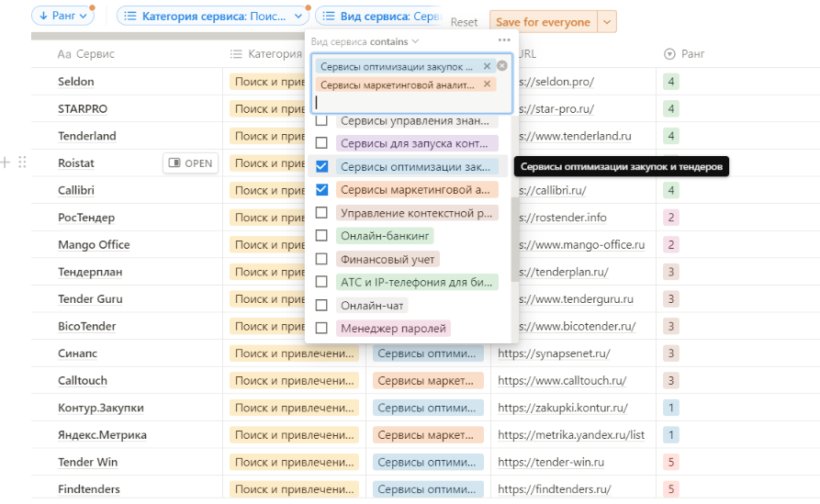Remove the Сервисы маркетинговой аналит tag

(487, 84)
